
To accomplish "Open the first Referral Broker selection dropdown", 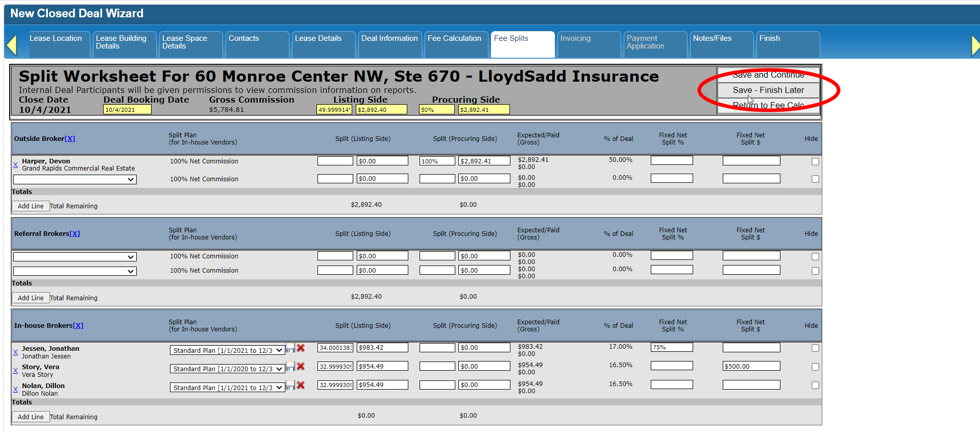I will coord(75,257).
